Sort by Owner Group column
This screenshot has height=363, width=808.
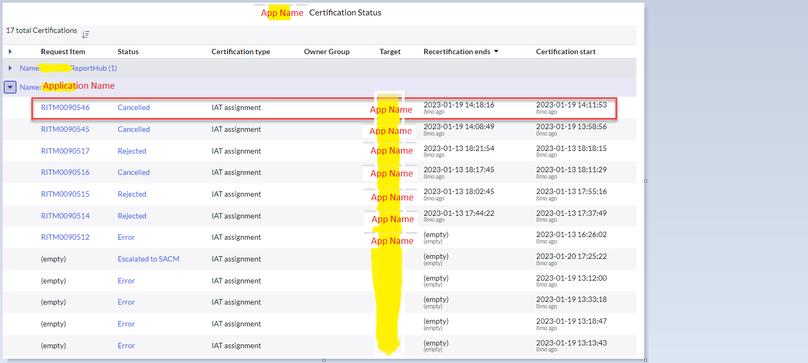coord(327,52)
